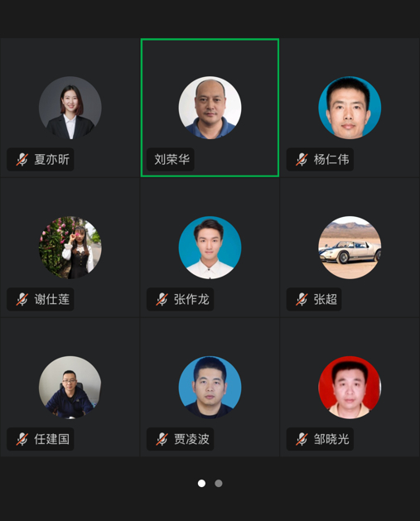Click muted mic icon beside 张作龙
The image size is (420, 521).
point(162,299)
